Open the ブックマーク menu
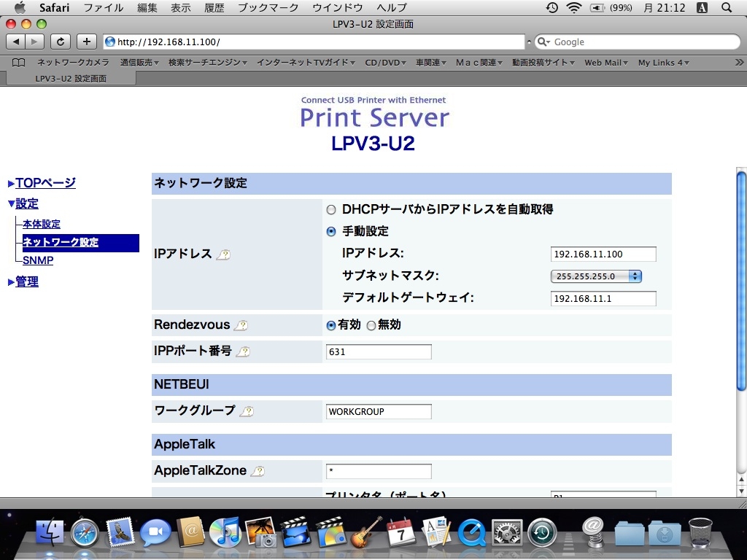The height and width of the screenshot is (560, 747). 268,7
